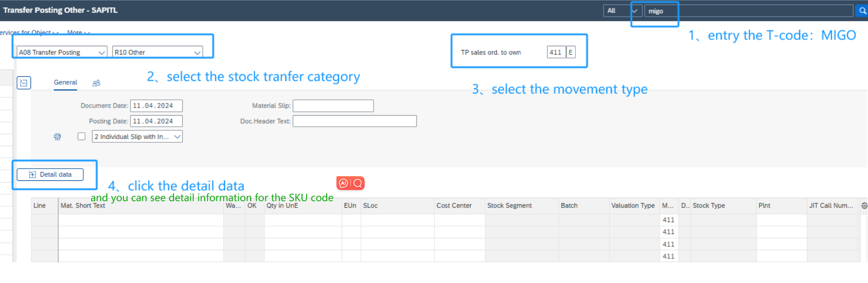This screenshot has height=283, width=868.
Task: Open the partner tab icon beside General
Action: point(96,83)
